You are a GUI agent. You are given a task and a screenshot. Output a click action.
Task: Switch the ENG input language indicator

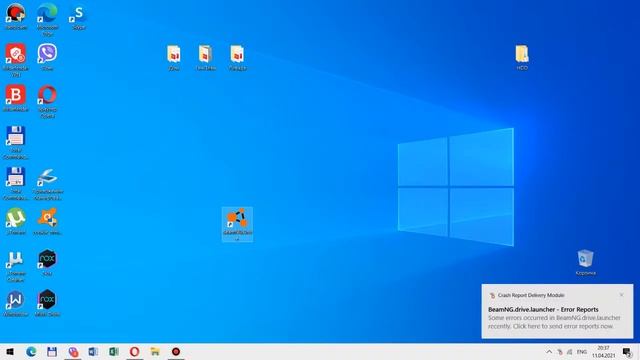point(582,352)
